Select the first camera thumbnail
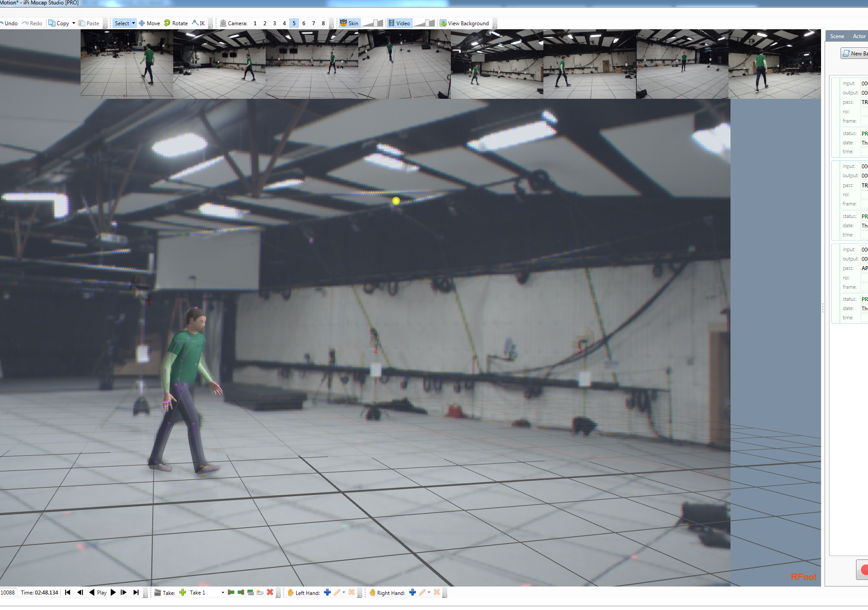 pyautogui.click(x=127, y=64)
